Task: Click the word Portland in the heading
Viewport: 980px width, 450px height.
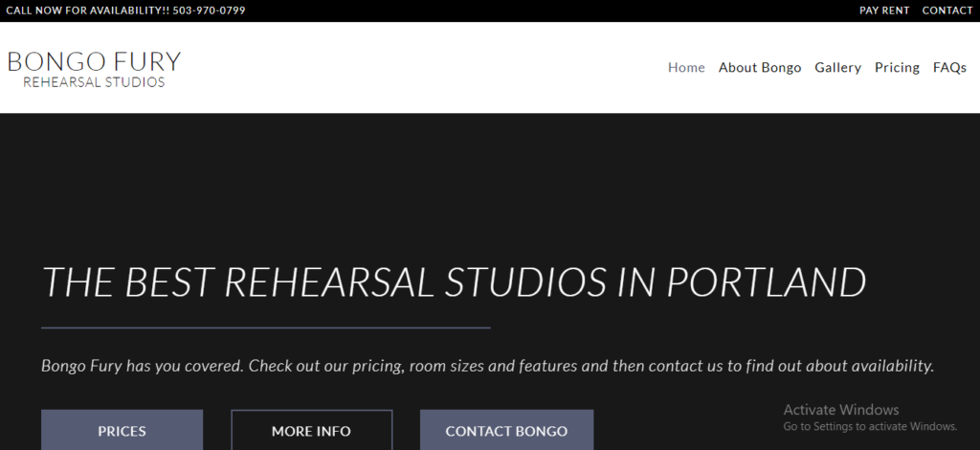Action: 766,282
